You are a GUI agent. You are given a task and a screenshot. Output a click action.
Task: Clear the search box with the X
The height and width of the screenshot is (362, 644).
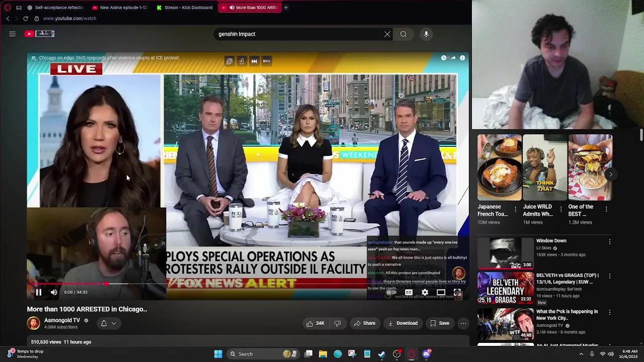point(387,34)
